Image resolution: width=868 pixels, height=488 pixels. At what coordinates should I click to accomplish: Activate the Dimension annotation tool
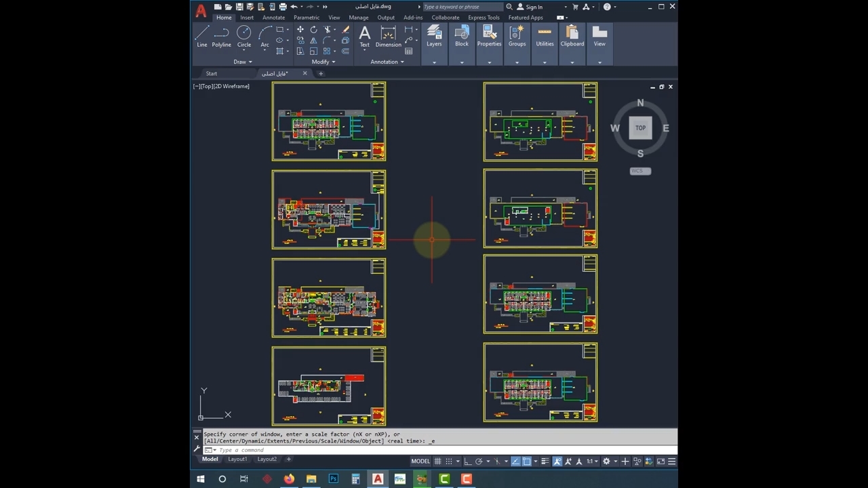tap(388, 36)
